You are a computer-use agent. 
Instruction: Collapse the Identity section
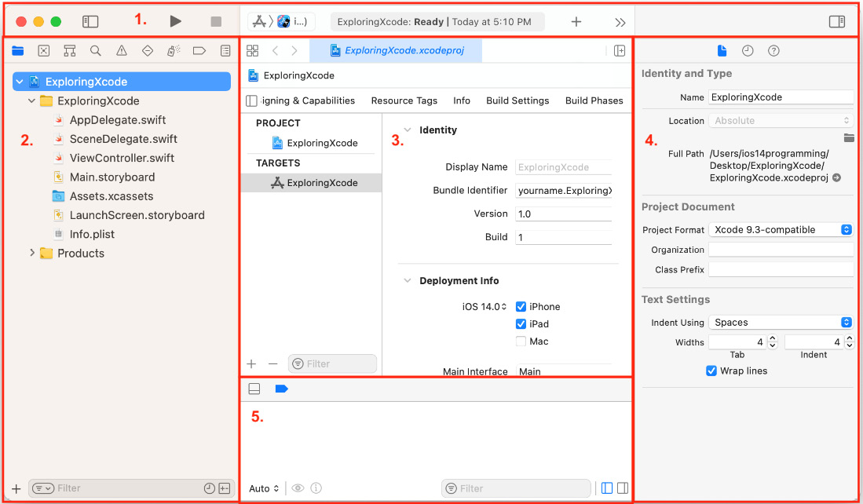click(408, 130)
